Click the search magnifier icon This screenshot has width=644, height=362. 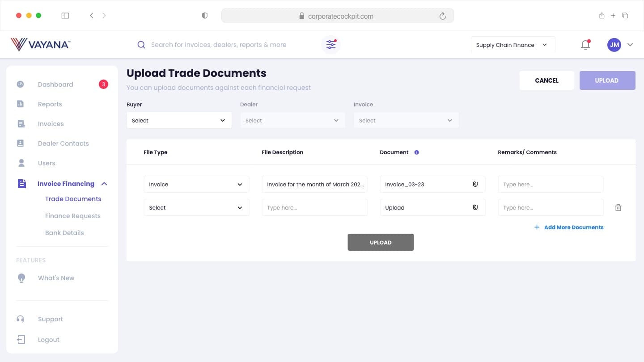coord(141,45)
